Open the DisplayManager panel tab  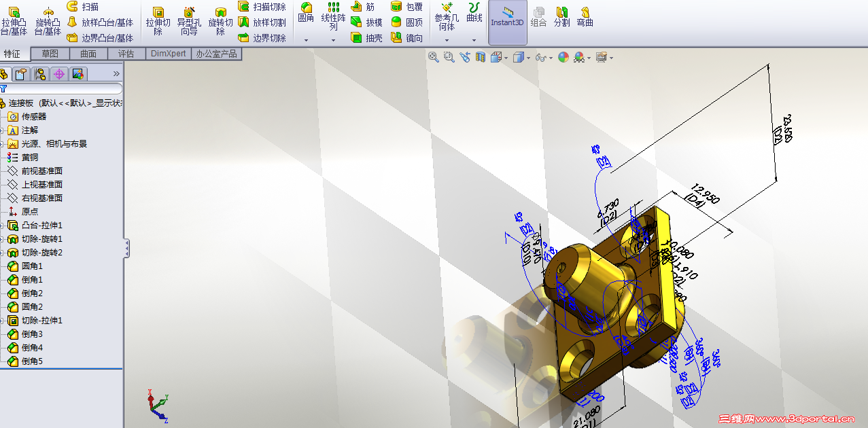tap(78, 74)
